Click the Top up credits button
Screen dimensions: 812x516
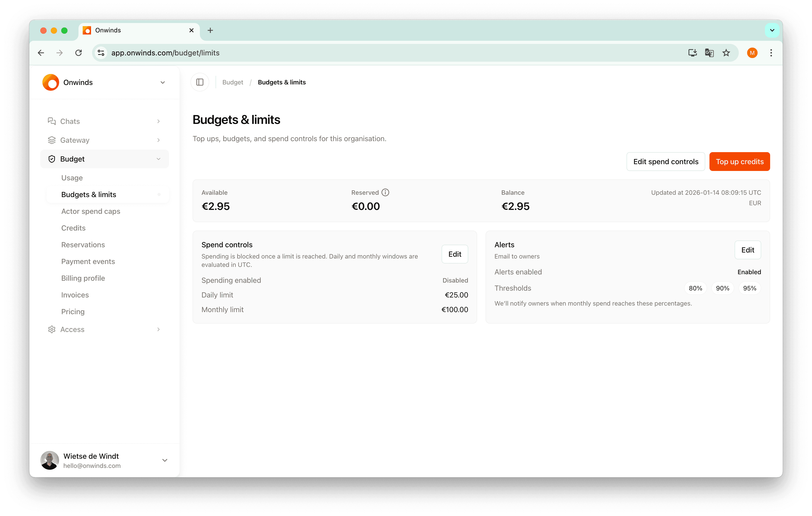coord(740,162)
